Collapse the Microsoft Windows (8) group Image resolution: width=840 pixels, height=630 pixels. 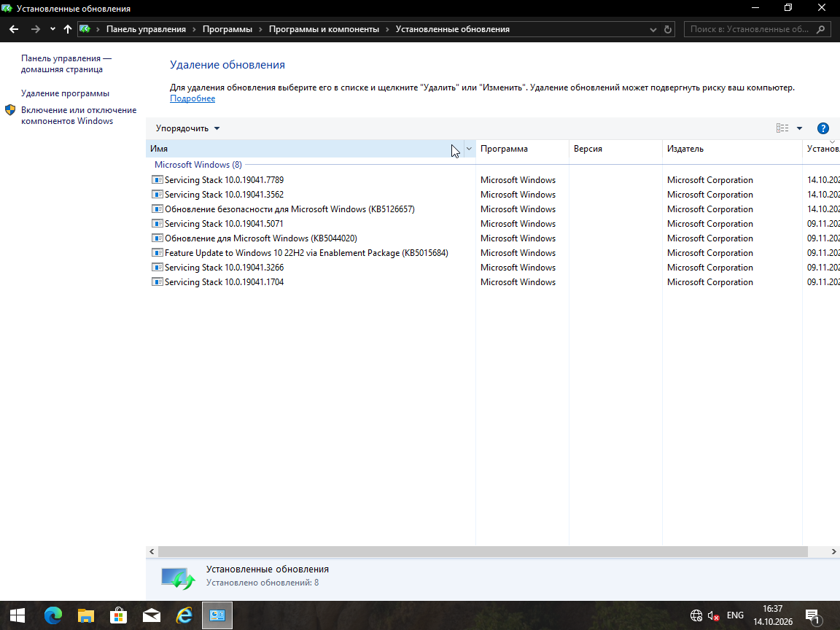click(x=198, y=165)
